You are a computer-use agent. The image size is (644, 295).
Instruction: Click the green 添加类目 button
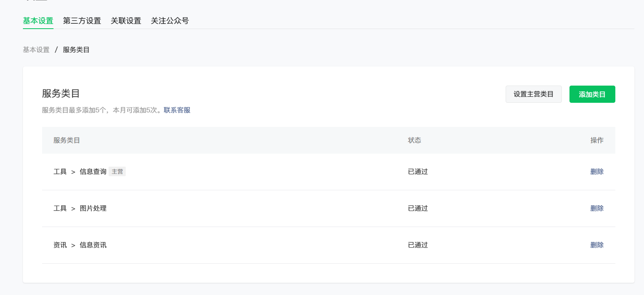pos(592,94)
